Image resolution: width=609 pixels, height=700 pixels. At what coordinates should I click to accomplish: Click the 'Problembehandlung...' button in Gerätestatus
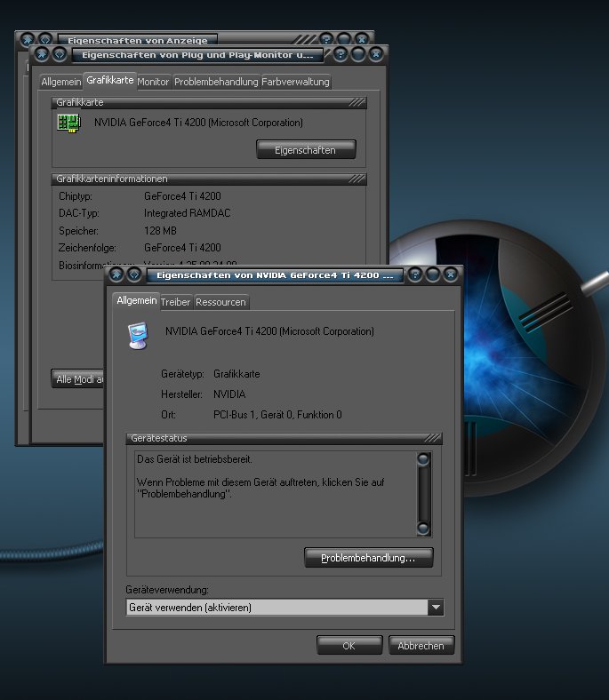[x=369, y=558]
